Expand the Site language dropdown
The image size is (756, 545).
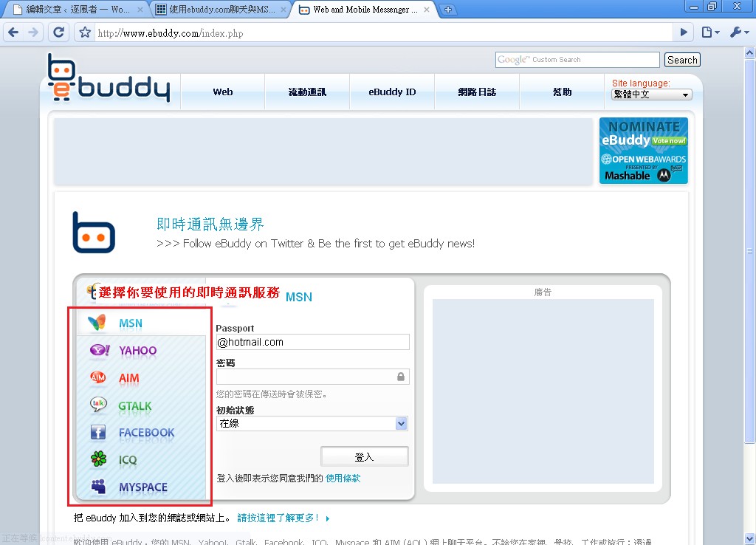click(x=651, y=95)
